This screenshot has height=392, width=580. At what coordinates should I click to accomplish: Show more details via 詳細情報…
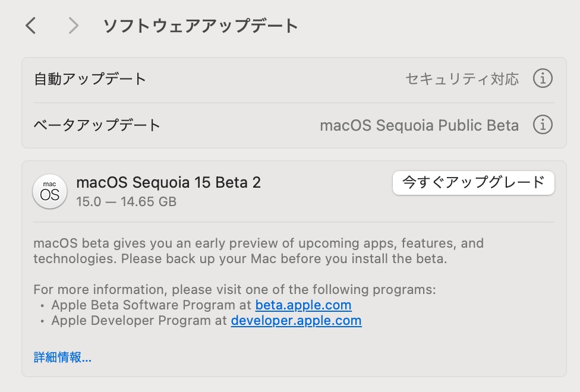point(62,357)
